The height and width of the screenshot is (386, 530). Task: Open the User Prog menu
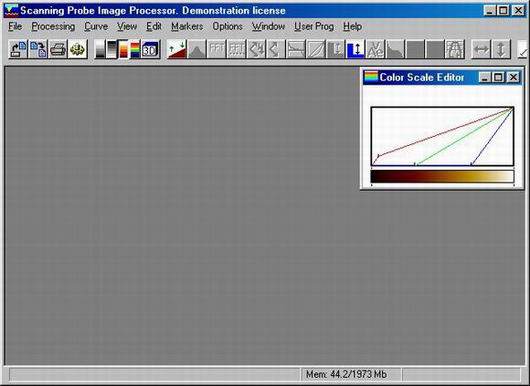click(x=314, y=26)
